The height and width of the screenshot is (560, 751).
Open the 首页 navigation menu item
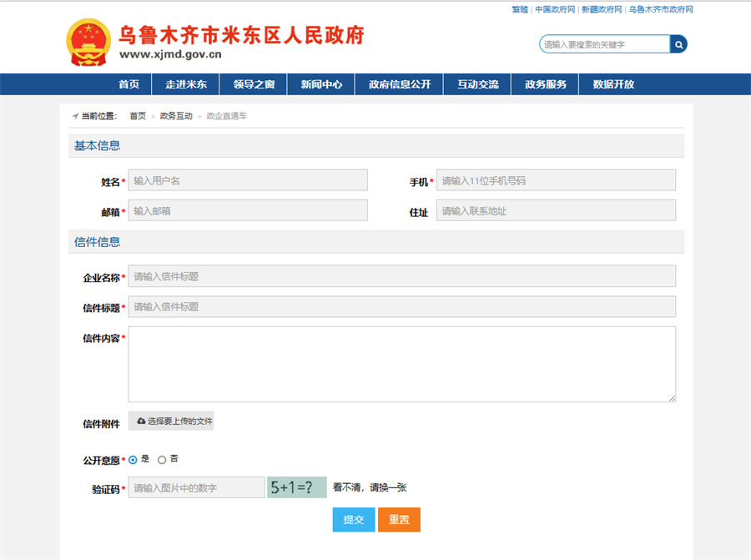(129, 84)
